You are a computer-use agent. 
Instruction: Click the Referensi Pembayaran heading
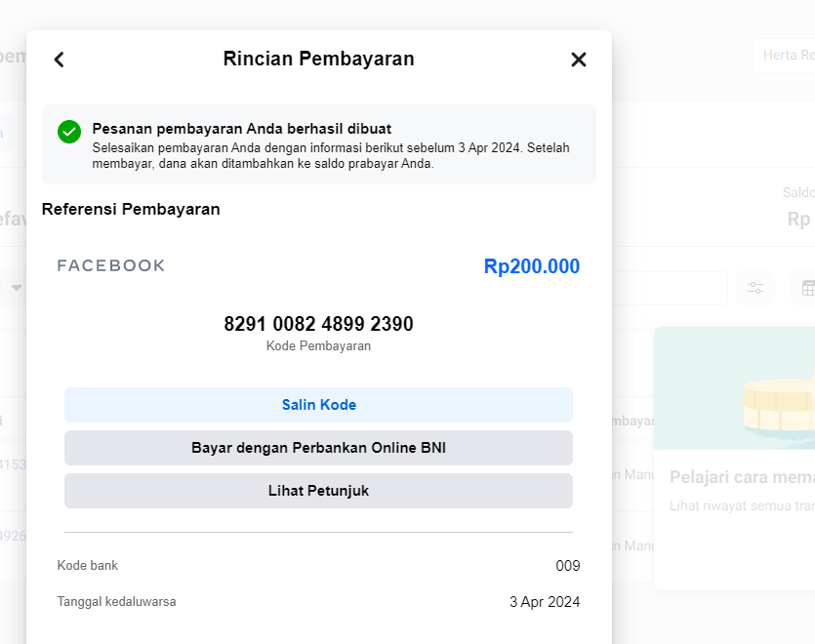click(x=131, y=209)
